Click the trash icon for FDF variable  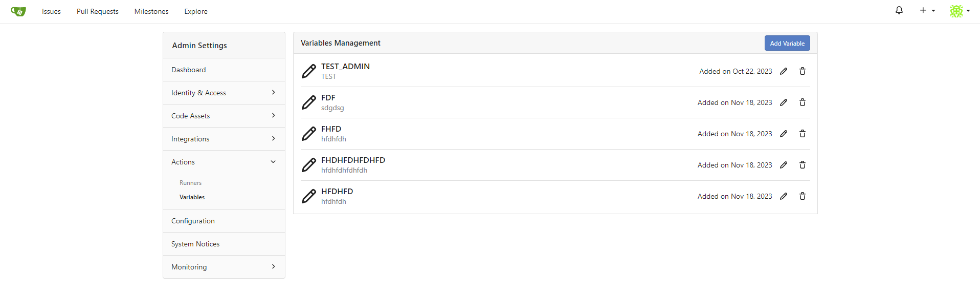tap(803, 102)
